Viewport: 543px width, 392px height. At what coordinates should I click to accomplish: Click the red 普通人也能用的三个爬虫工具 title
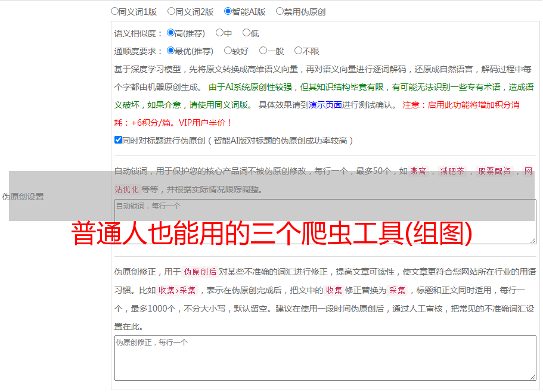tap(272, 234)
